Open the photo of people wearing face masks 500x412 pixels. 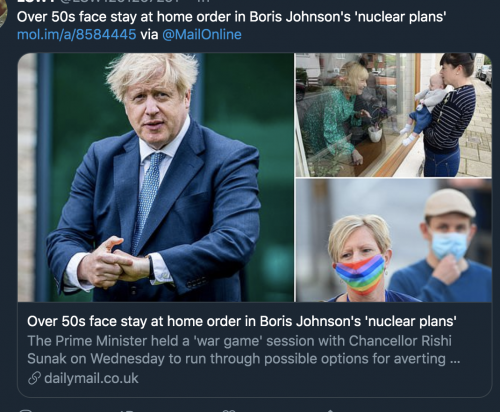(x=394, y=241)
